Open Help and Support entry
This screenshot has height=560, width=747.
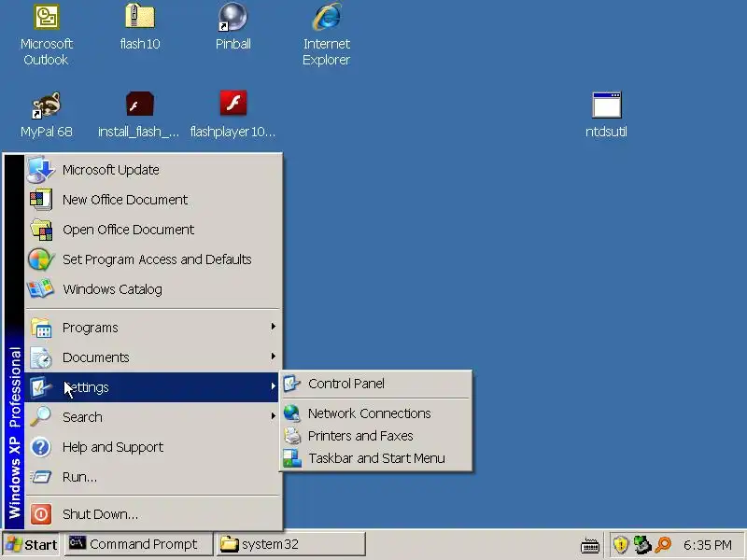tap(152, 447)
